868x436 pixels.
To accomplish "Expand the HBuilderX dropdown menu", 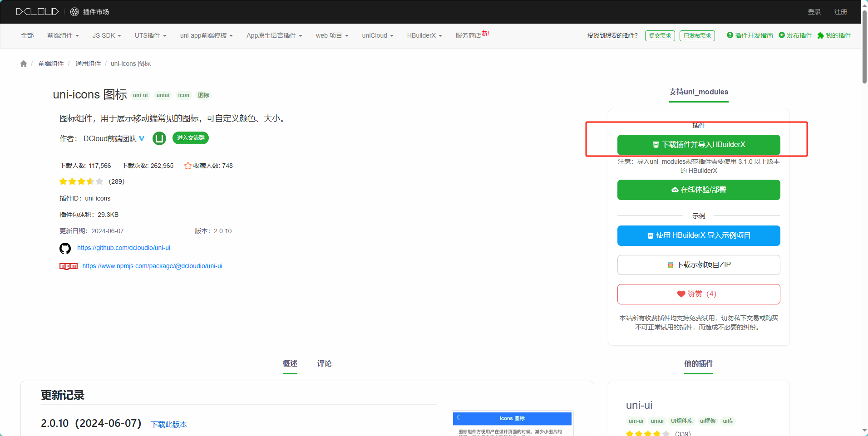I will (x=424, y=35).
